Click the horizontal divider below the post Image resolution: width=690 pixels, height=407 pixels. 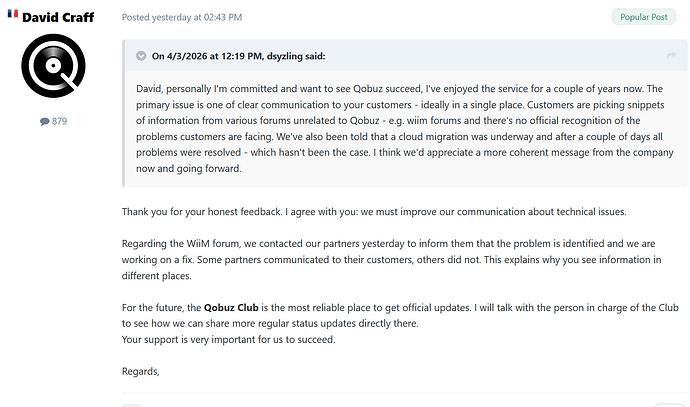[x=404, y=392]
